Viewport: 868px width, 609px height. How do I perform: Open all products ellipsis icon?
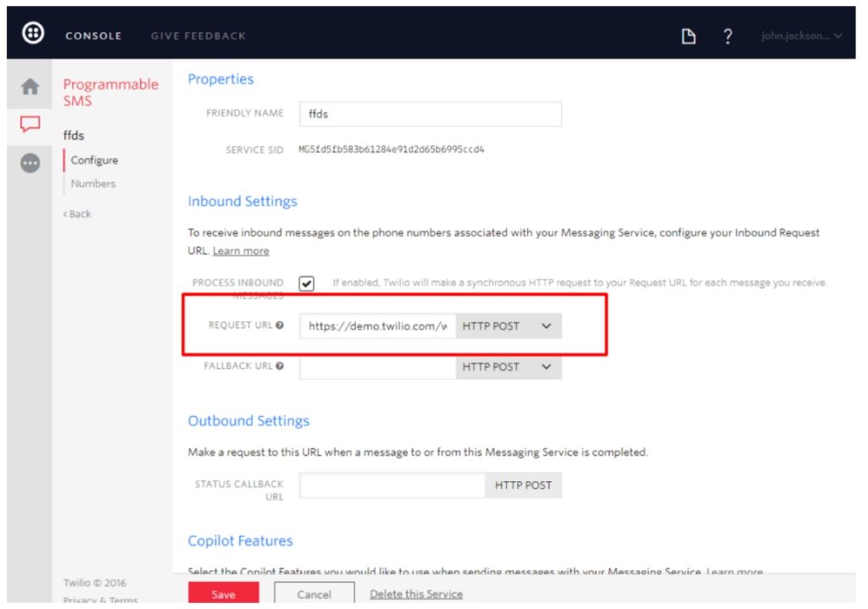30,163
